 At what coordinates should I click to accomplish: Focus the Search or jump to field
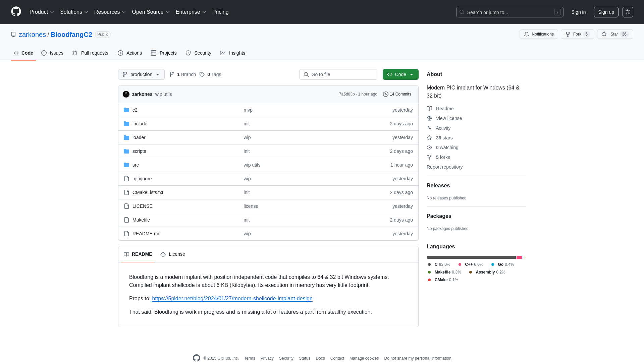pos(509,12)
